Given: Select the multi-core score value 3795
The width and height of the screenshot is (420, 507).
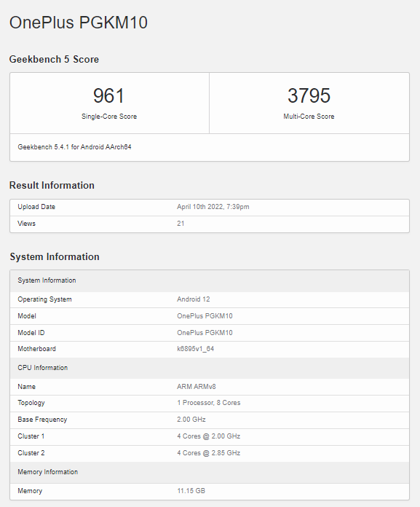Looking at the screenshot, I should [x=309, y=95].
